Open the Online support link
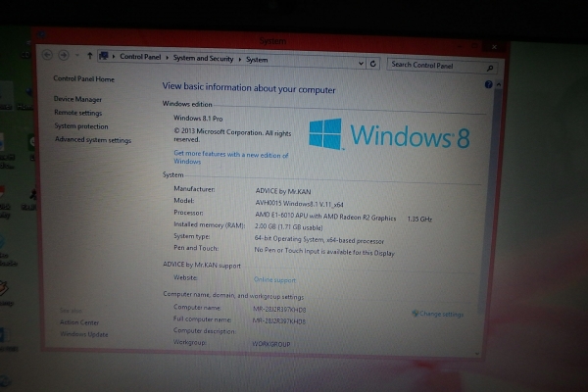 pyautogui.click(x=274, y=279)
